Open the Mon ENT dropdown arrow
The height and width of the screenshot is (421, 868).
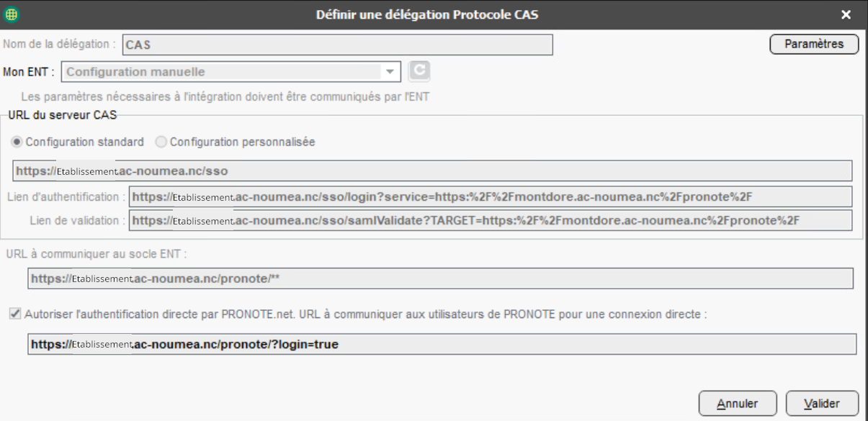tap(390, 72)
